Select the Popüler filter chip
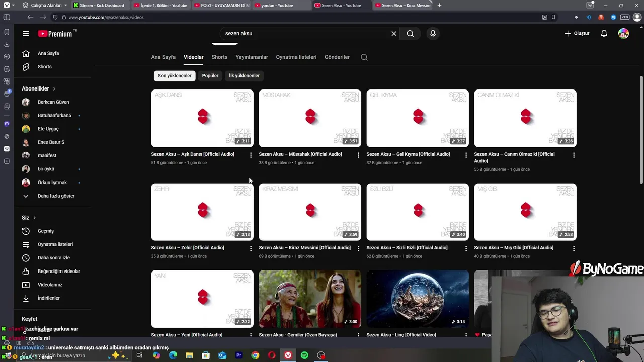 210,76
